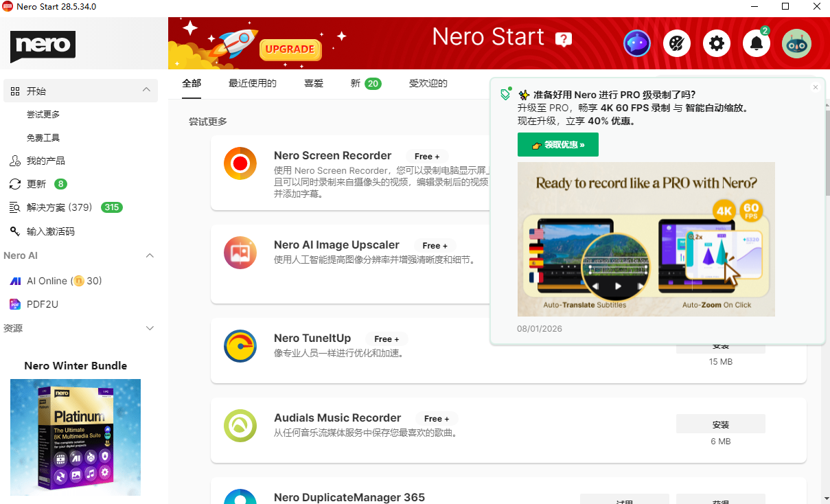Click the Nero AI Image Upscaler icon

coord(240,253)
